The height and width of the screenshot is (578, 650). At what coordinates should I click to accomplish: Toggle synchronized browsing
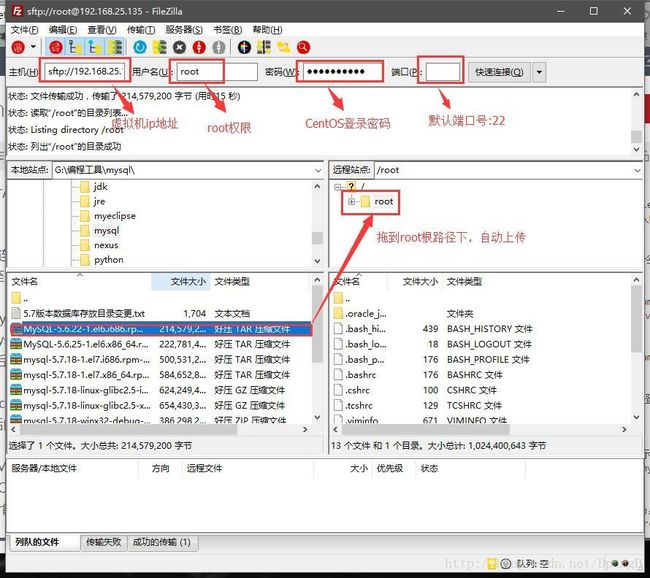tap(284, 47)
